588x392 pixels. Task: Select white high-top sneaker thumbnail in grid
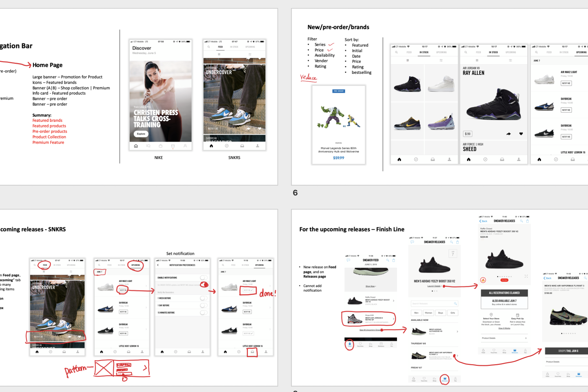tap(441, 84)
